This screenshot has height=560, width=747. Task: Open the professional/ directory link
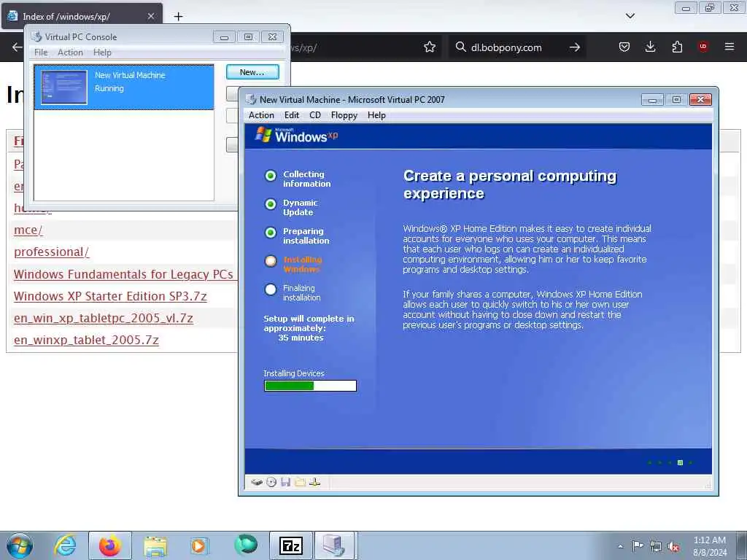pos(52,252)
